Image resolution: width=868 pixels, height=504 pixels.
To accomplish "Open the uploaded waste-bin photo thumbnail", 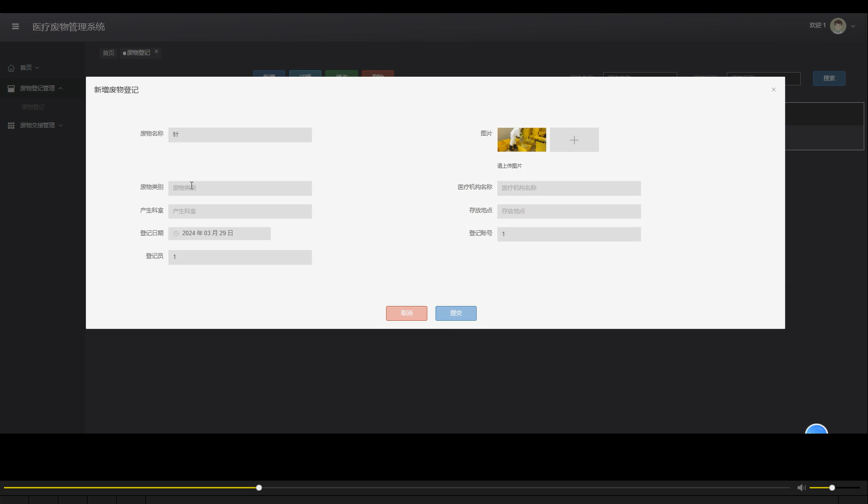I will point(522,140).
